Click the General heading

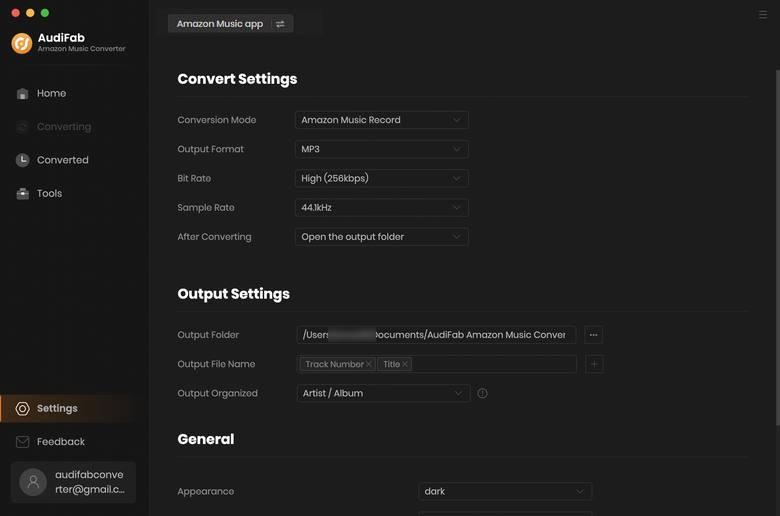pyautogui.click(x=206, y=439)
